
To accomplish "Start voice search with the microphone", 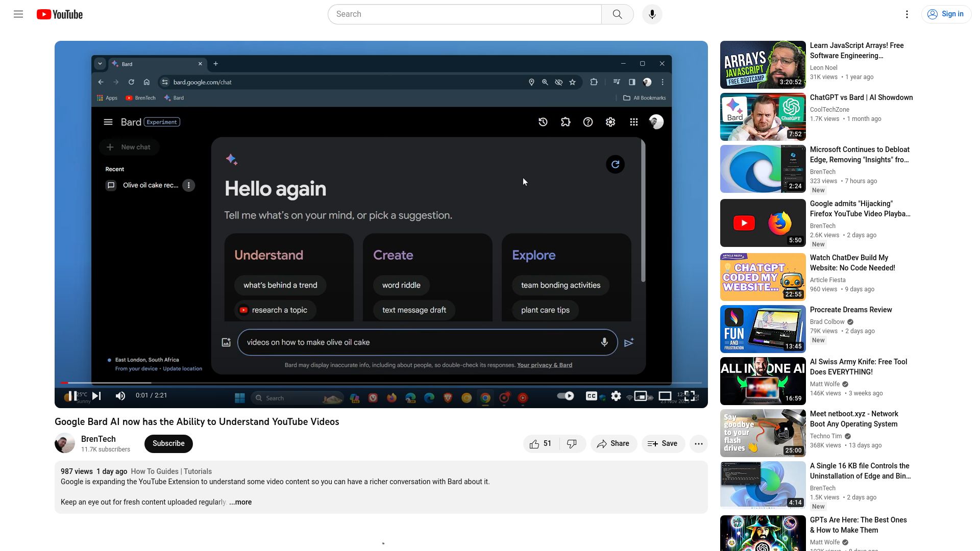I will pyautogui.click(x=652, y=14).
